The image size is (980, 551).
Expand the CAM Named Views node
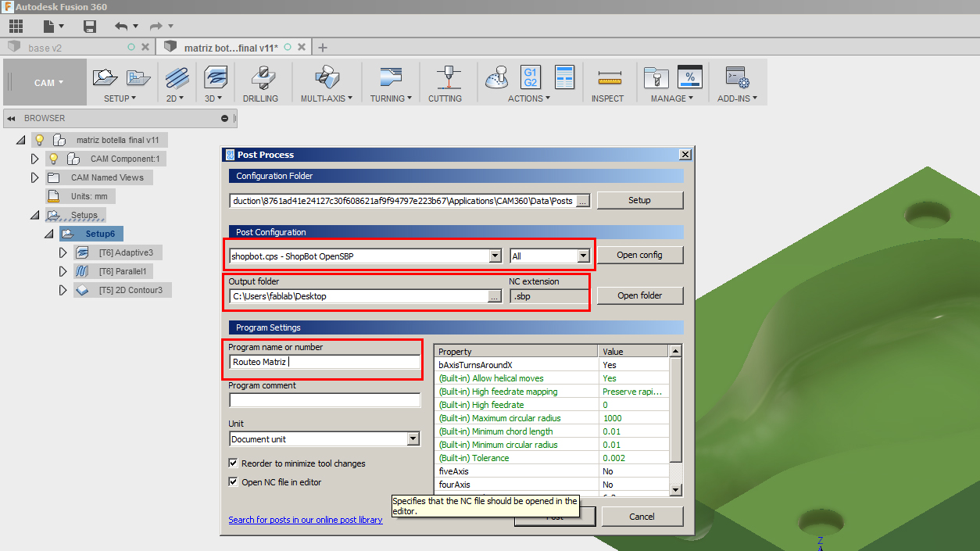click(x=34, y=177)
